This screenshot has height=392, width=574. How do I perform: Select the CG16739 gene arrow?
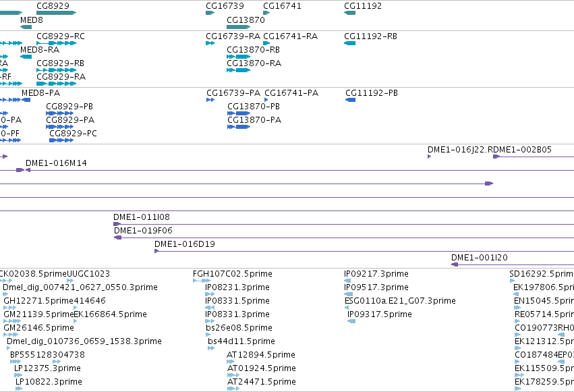click(210, 13)
